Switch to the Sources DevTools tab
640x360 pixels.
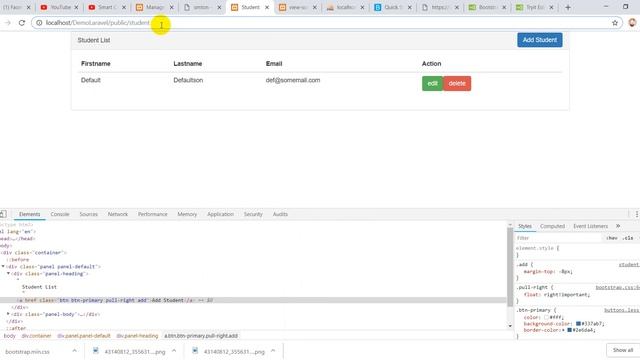88,214
